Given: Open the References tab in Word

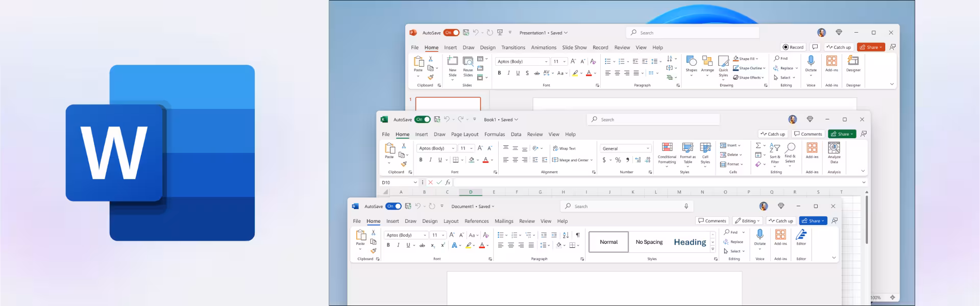Looking at the screenshot, I should pyautogui.click(x=477, y=221).
